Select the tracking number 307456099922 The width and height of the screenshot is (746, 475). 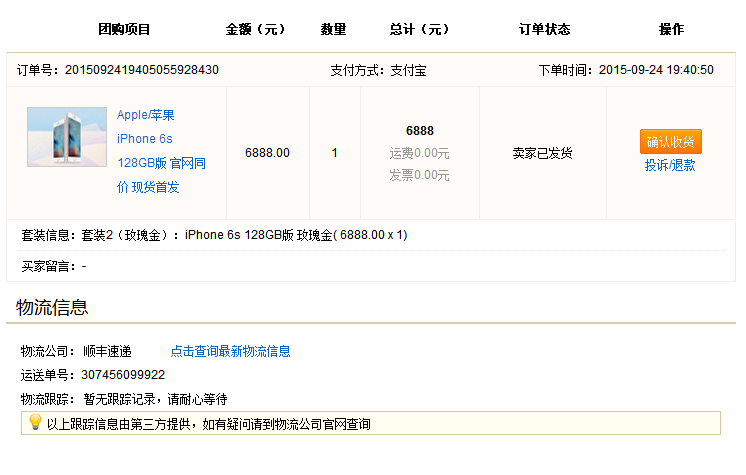coord(123,375)
